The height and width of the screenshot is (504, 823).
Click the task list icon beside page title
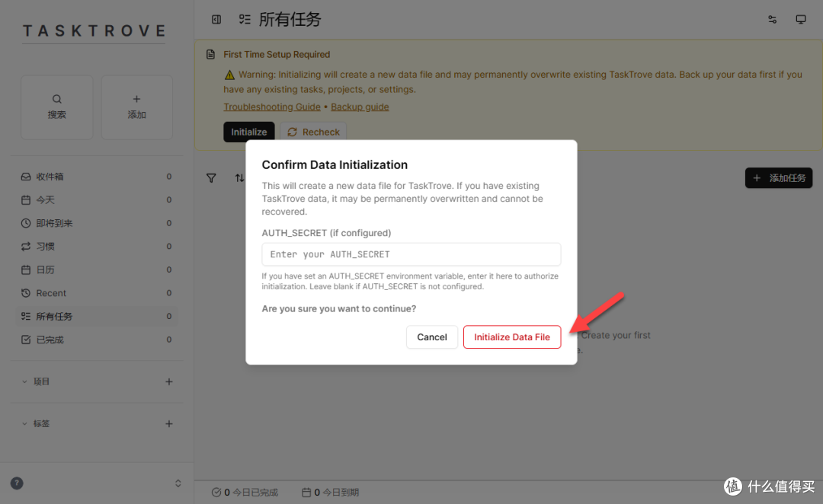(245, 19)
